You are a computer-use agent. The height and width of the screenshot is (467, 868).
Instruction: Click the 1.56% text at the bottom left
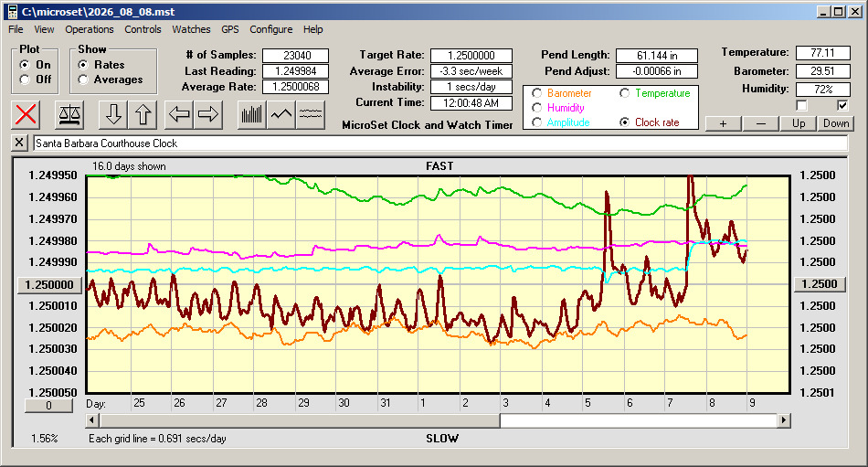point(44,439)
